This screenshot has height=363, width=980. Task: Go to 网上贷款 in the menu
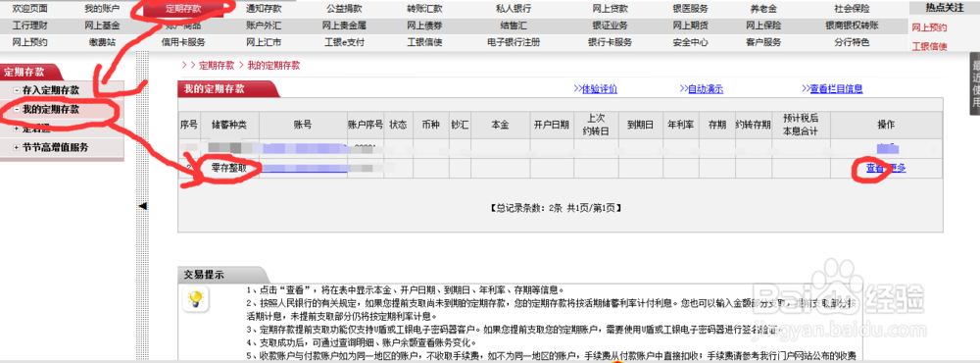tap(610, 9)
